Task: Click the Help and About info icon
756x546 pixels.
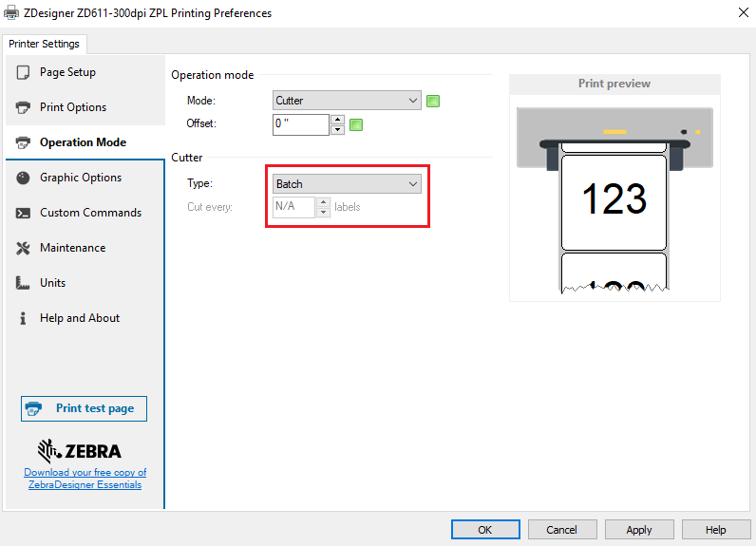Action: click(23, 318)
